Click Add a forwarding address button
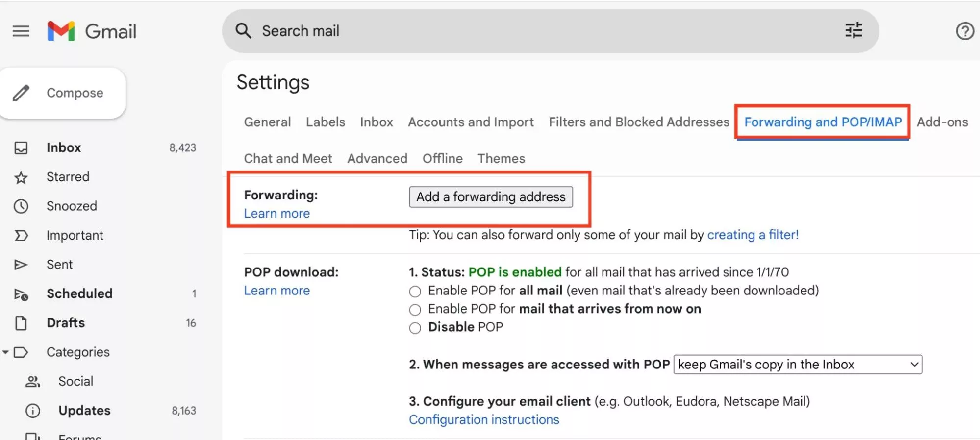980x440 pixels. (491, 197)
